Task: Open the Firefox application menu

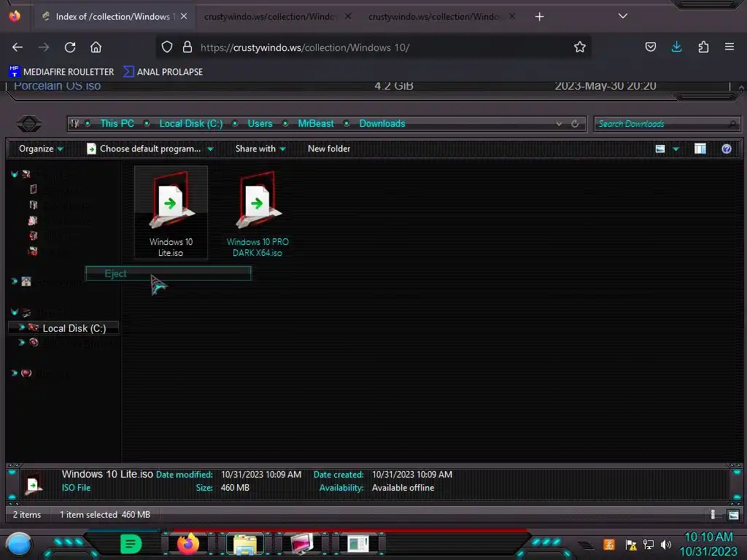Action: pyautogui.click(x=729, y=47)
